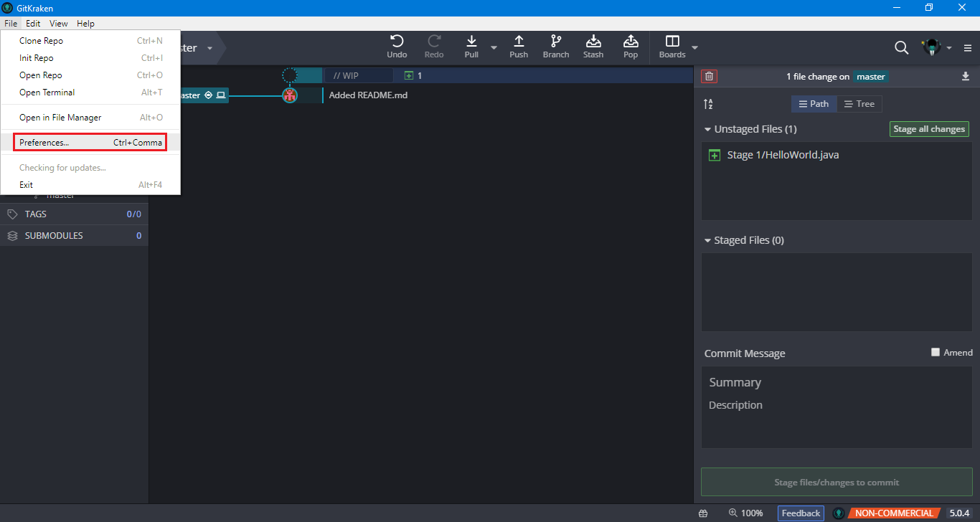Click the red discard changes trash icon

[x=710, y=77]
